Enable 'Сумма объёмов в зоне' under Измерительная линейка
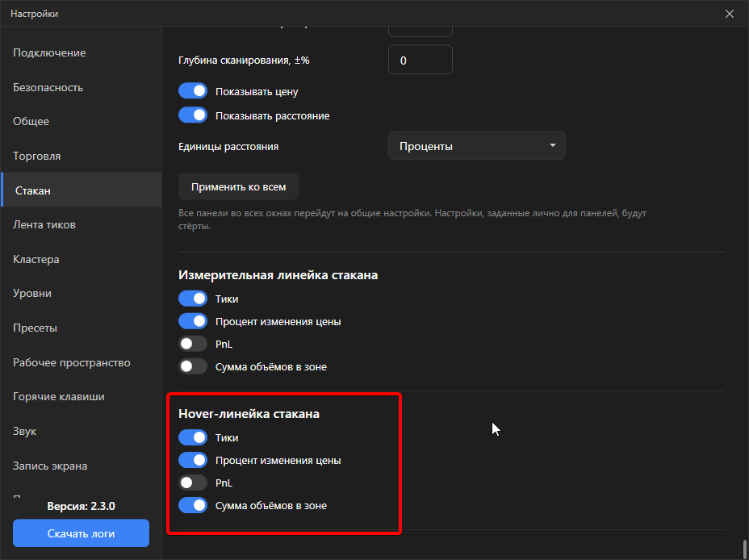The image size is (749, 560). [x=193, y=366]
